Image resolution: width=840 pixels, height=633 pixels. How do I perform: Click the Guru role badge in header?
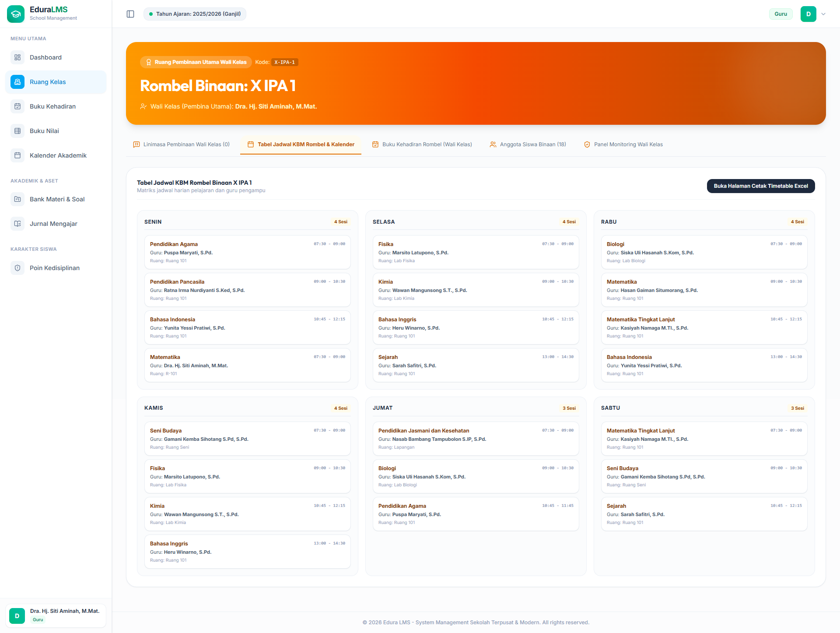click(780, 14)
